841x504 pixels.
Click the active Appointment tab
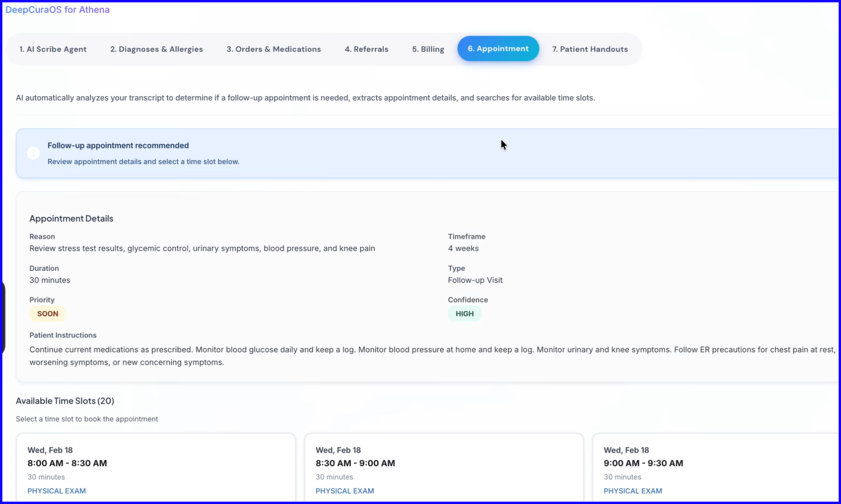[498, 48]
